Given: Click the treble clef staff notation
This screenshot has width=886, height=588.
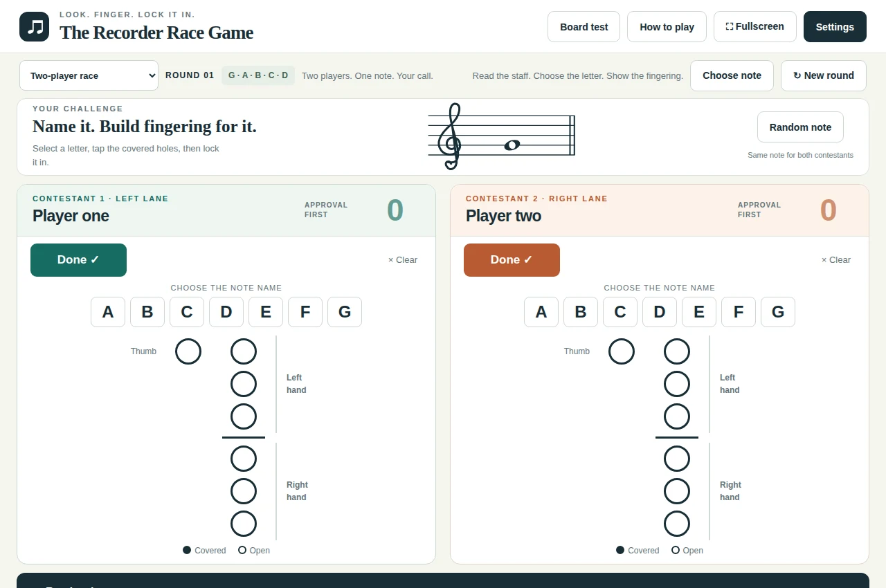Looking at the screenshot, I should [502, 136].
